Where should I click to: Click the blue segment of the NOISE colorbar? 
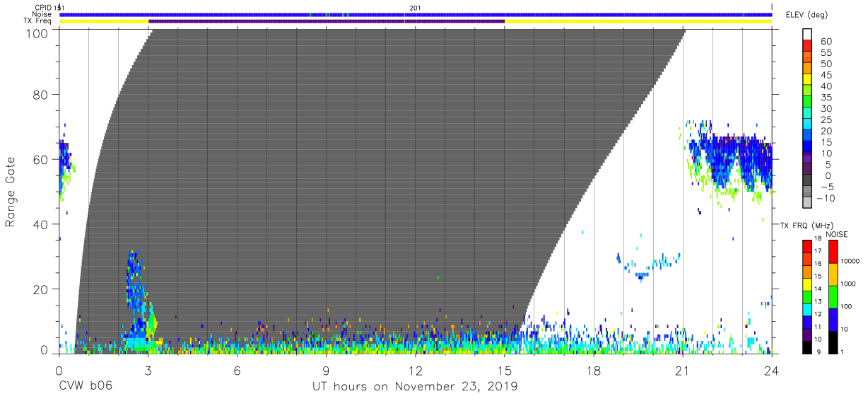[833, 319]
